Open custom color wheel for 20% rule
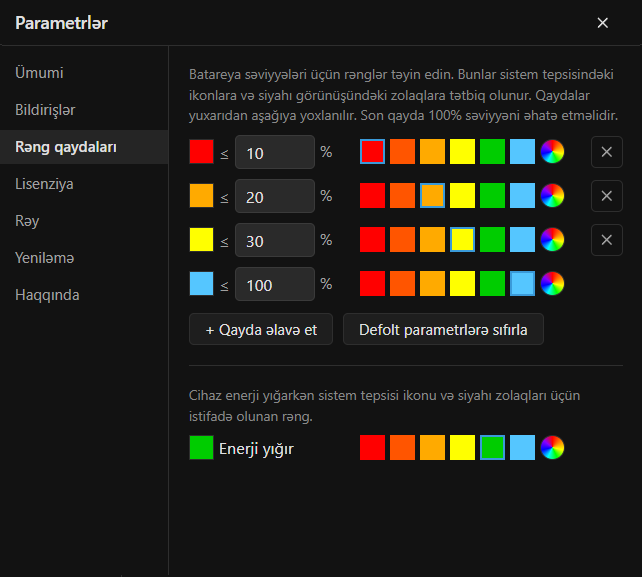 pyautogui.click(x=552, y=196)
